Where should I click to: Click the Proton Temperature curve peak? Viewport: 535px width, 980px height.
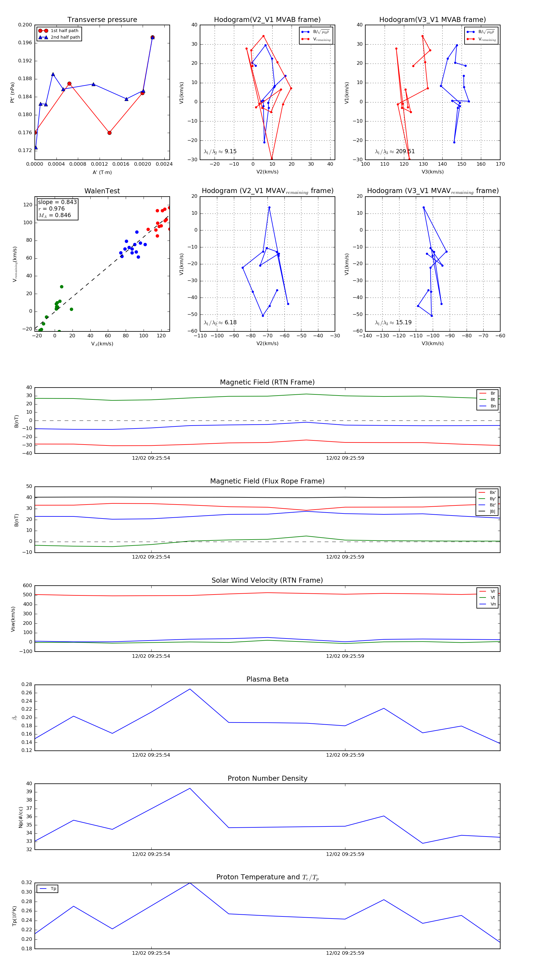tap(190, 883)
